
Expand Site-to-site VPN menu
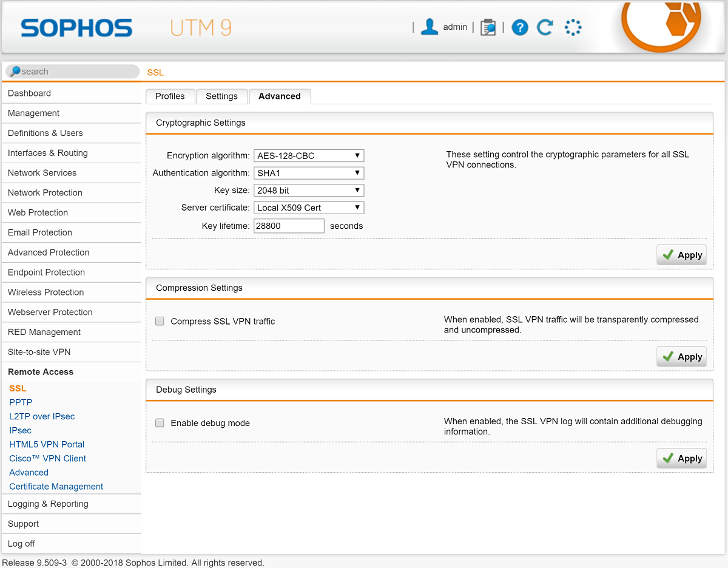(x=72, y=353)
